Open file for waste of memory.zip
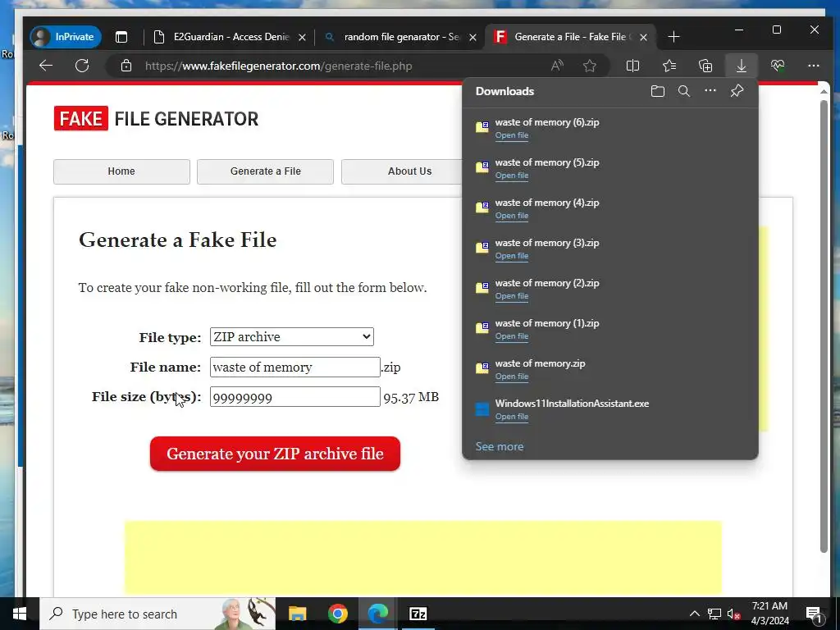The height and width of the screenshot is (630, 840). click(512, 377)
